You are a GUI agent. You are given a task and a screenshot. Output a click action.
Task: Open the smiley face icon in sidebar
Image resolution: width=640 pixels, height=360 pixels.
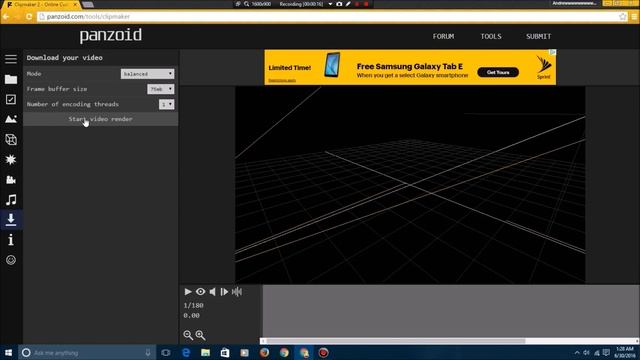(11, 260)
